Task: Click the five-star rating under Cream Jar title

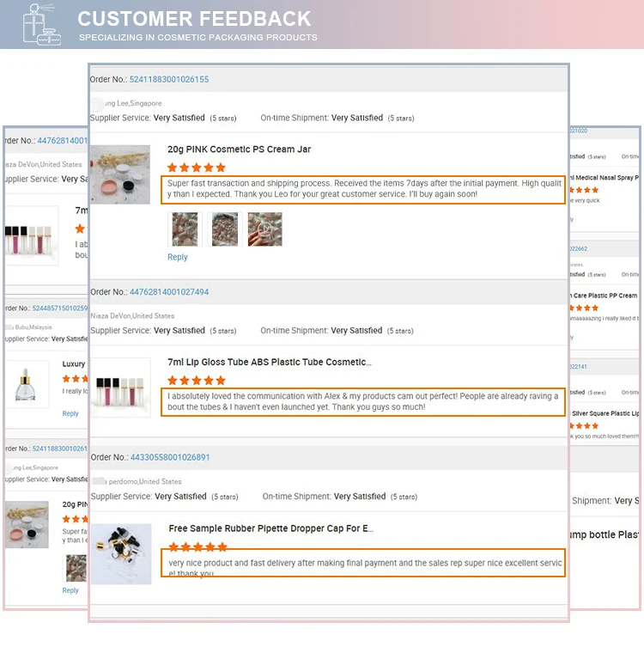Action: click(x=197, y=168)
